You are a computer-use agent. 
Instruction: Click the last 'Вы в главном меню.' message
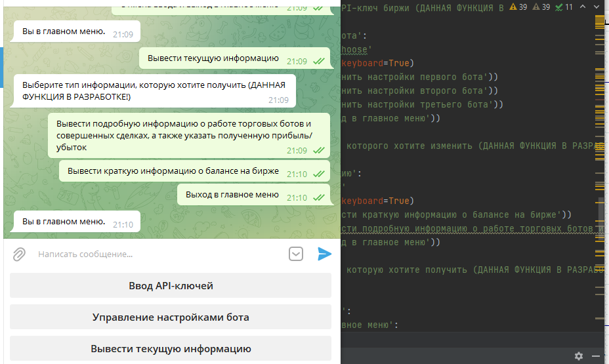click(x=77, y=222)
